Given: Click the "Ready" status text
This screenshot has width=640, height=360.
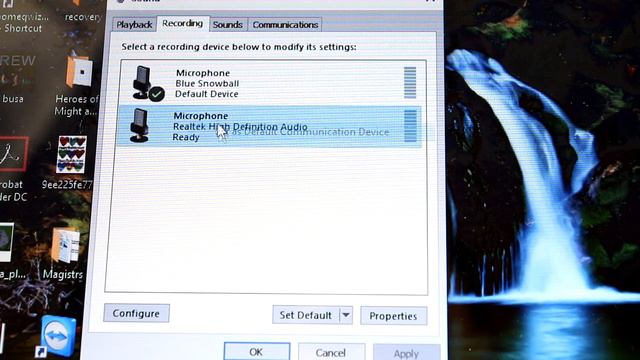Looking at the screenshot, I should tap(186, 138).
